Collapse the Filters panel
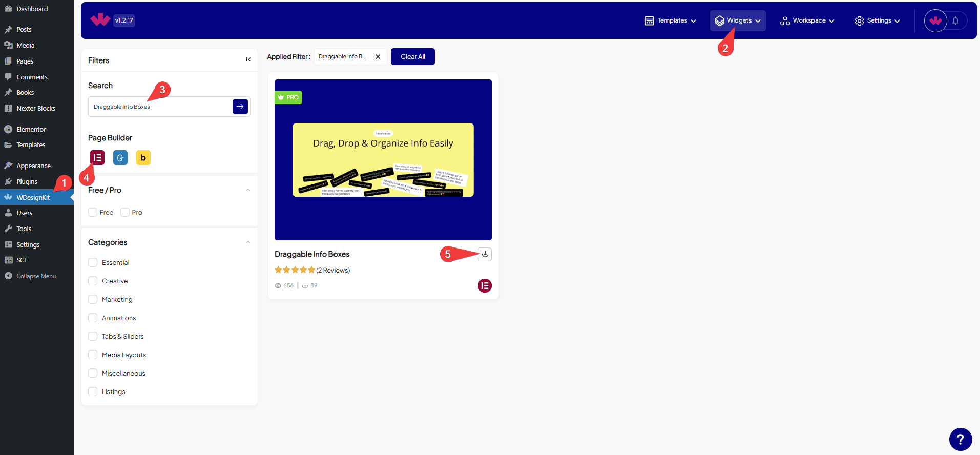This screenshot has width=980, height=455. pyautogui.click(x=248, y=60)
